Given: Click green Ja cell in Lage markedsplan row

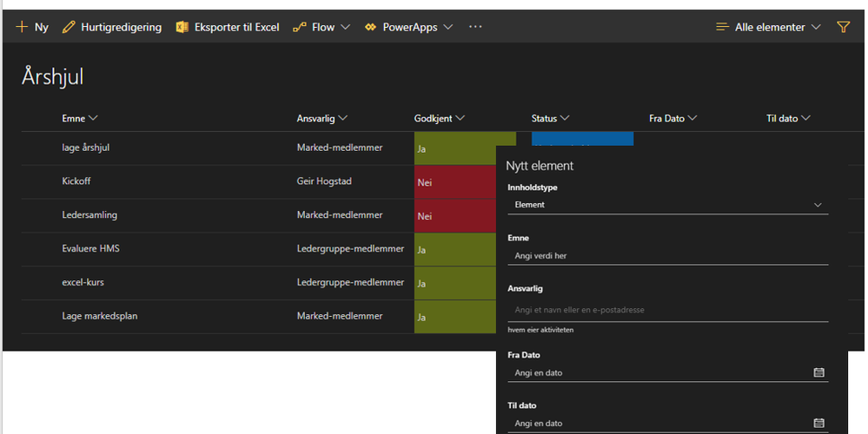Looking at the screenshot, I should click(x=455, y=317).
